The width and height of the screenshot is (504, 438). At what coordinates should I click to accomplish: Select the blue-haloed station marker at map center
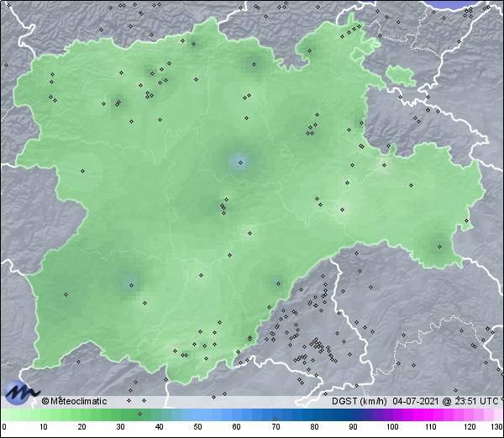tap(240, 163)
